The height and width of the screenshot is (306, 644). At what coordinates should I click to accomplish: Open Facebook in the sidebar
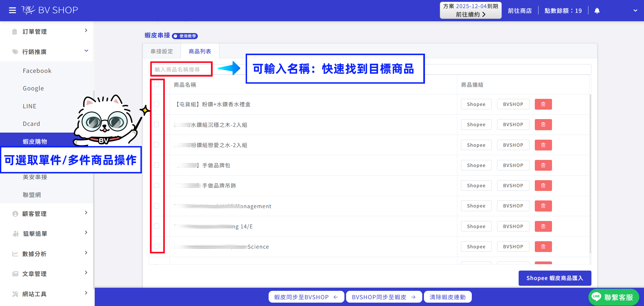[x=37, y=71]
